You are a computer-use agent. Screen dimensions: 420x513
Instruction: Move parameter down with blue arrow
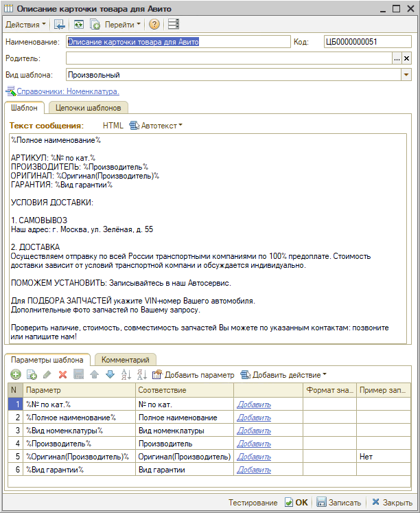[110, 375]
